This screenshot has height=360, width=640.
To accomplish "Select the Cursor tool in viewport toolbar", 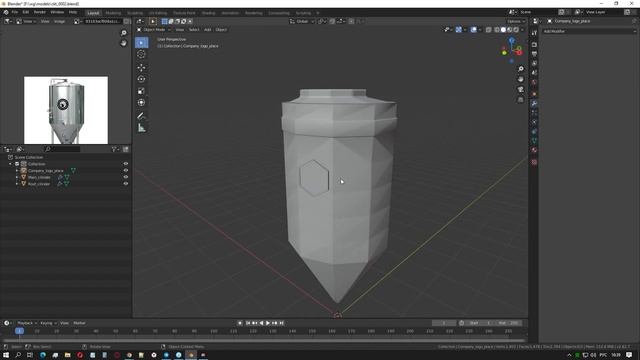I will 141,54.
